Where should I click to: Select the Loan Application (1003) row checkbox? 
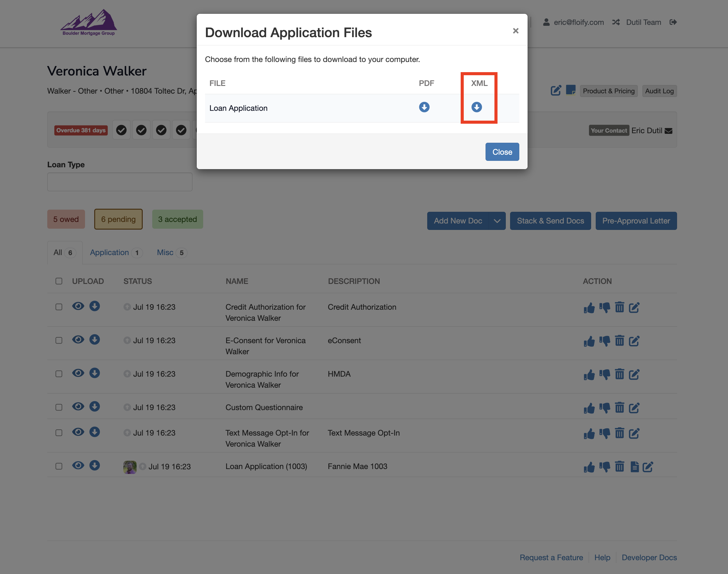coord(59,466)
